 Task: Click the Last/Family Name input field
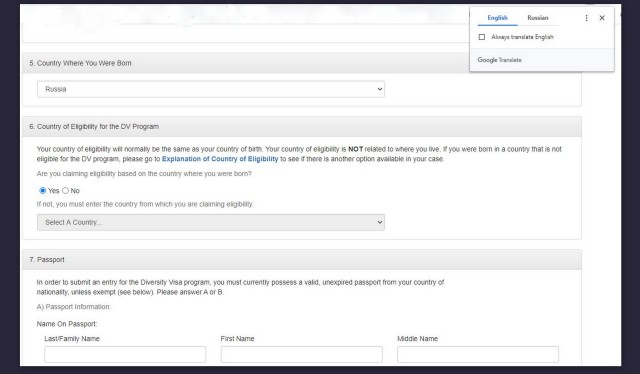coord(125,354)
